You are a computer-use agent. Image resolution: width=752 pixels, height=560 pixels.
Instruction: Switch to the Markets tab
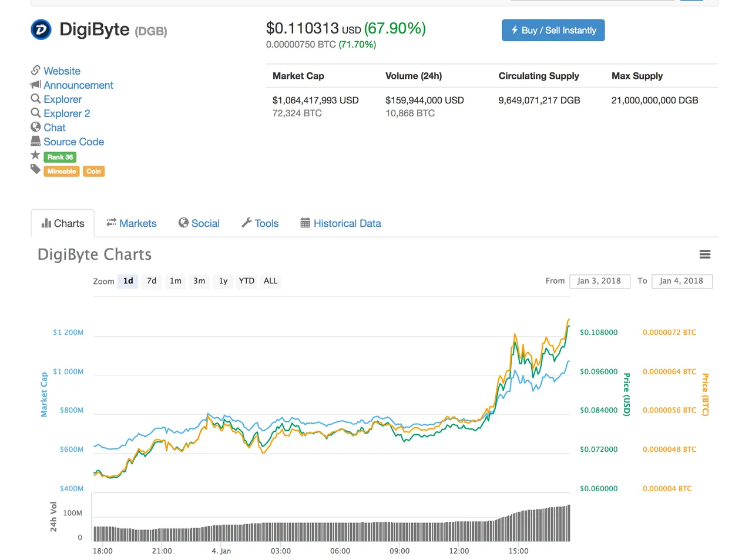pyautogui.click(x=131, y=223)
